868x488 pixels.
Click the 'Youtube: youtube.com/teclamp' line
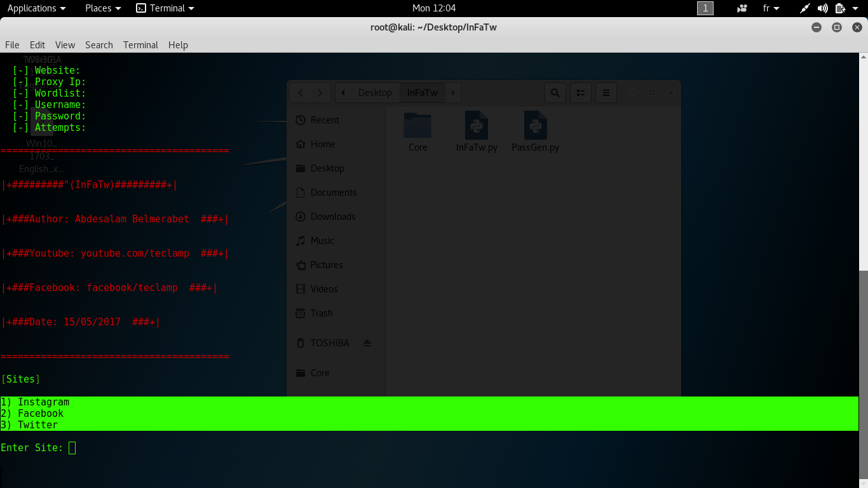(x=115, y=254)
